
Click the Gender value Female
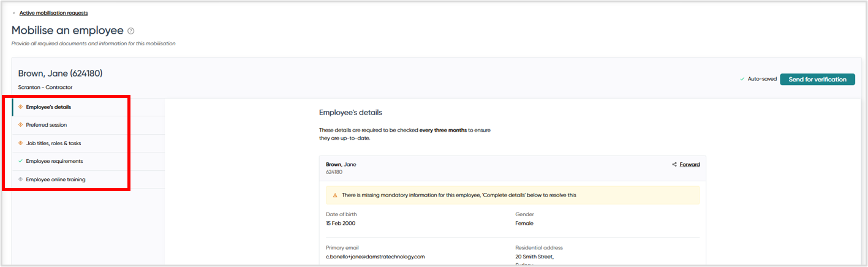tap(524, 223)
